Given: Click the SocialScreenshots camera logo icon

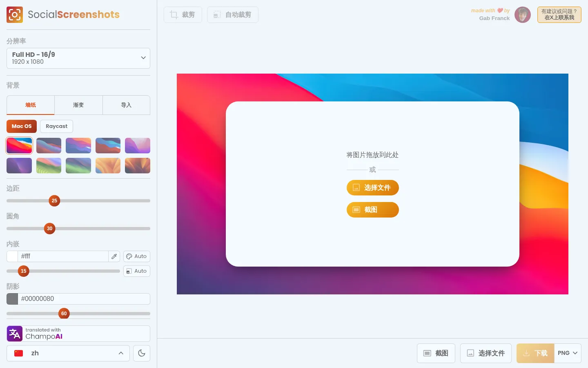Looking at the screenshot, I should 15,15.
